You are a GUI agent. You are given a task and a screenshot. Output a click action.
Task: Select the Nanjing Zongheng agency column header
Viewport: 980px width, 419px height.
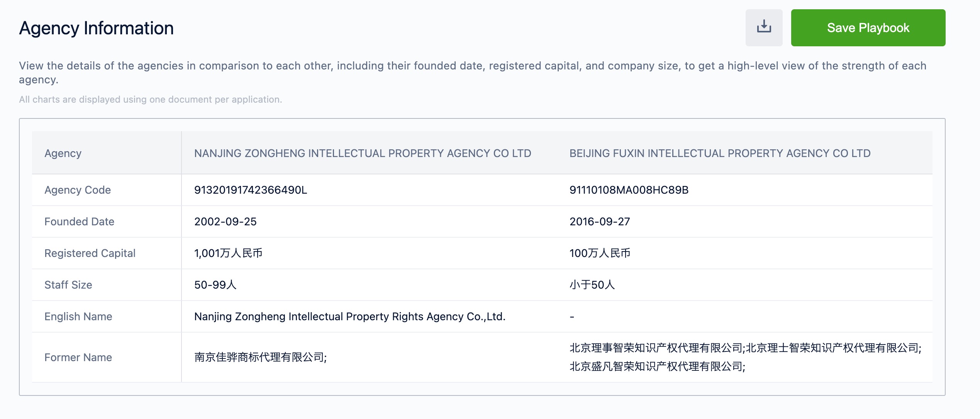click(x=363, y=153)
